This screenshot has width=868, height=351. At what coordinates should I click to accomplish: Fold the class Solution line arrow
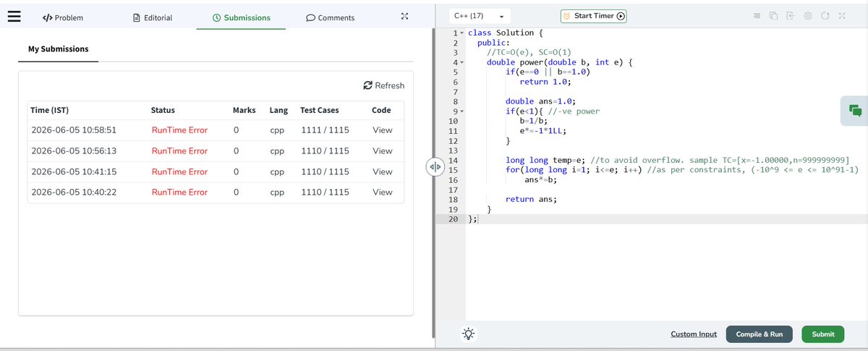click(462, 33)
